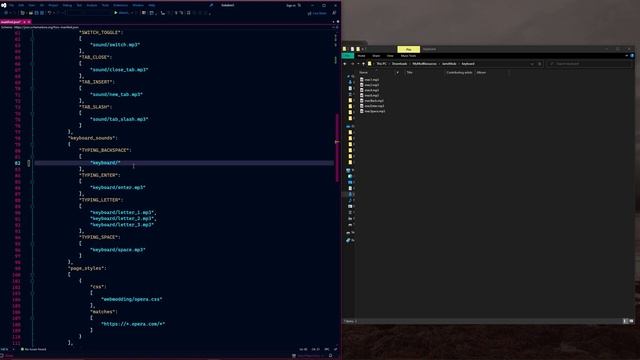Open the File menu in Visual Studio
Image resolution: width=640 pixels, height=360 pixels.
point(11,5)
